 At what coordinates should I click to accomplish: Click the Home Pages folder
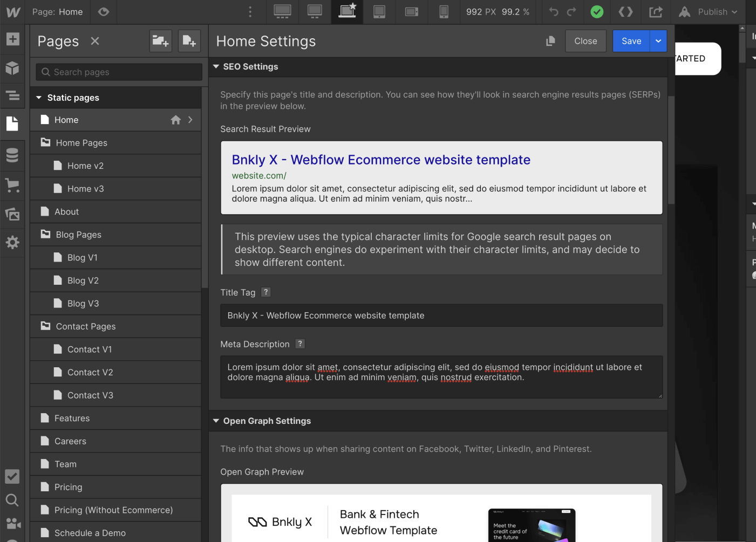(x=115, y=143)
